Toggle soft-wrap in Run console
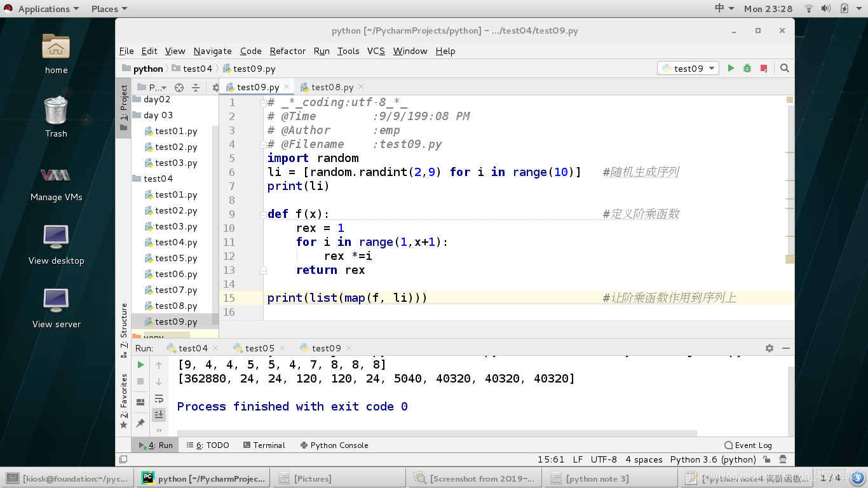Screen dimensions: 868x488 [x=159, y=398]
